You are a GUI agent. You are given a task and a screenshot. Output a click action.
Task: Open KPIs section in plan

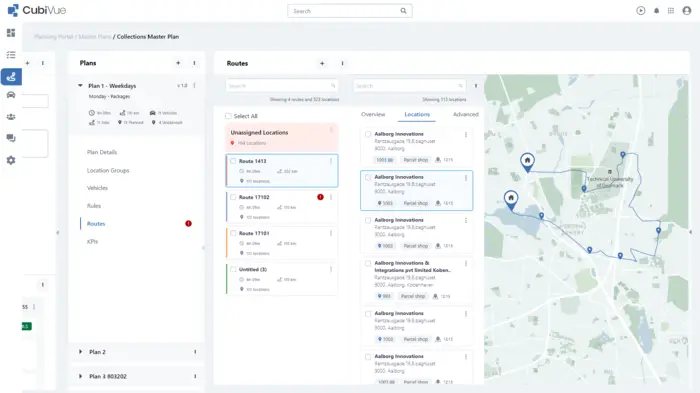point(92,242)
